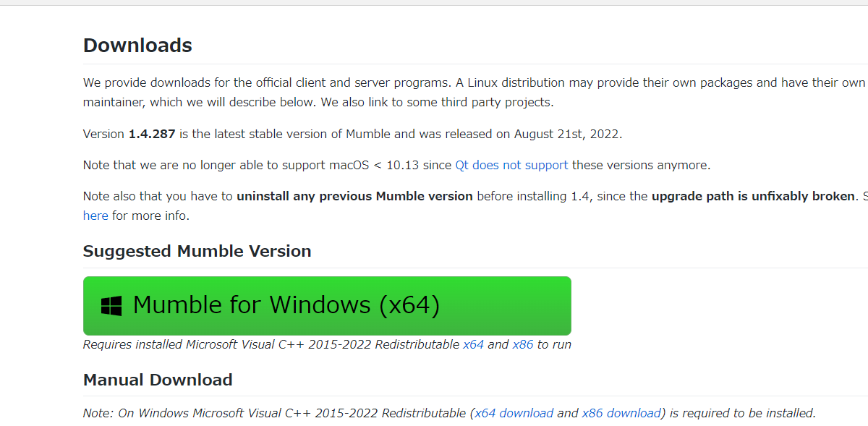Click the 'x86 download' link in the note

point(621,413)
